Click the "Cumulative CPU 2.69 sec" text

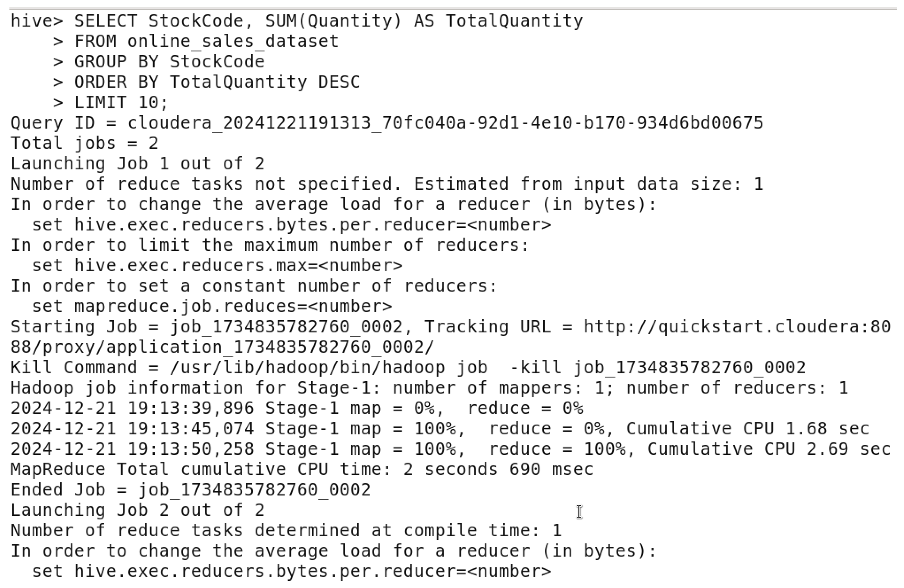tap(769, 449)
